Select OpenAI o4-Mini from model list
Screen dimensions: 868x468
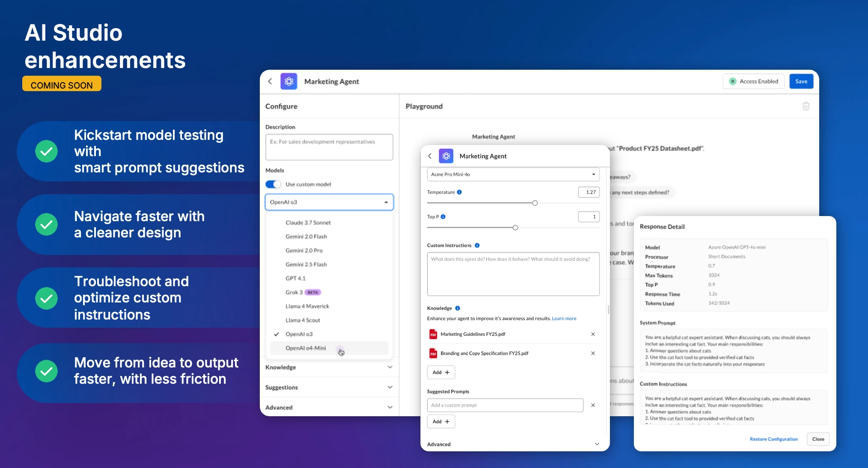(x=306, y=348)
